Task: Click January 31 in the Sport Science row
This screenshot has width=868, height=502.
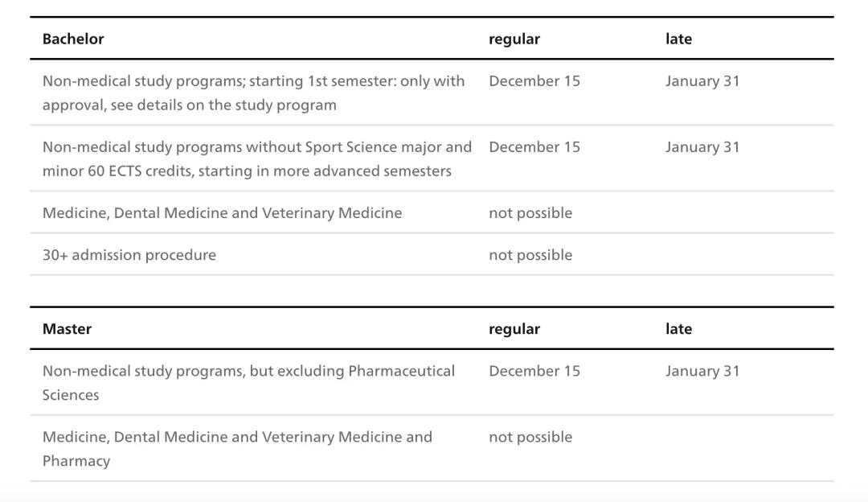Action: pyautogui.click(x=702, y=146)
